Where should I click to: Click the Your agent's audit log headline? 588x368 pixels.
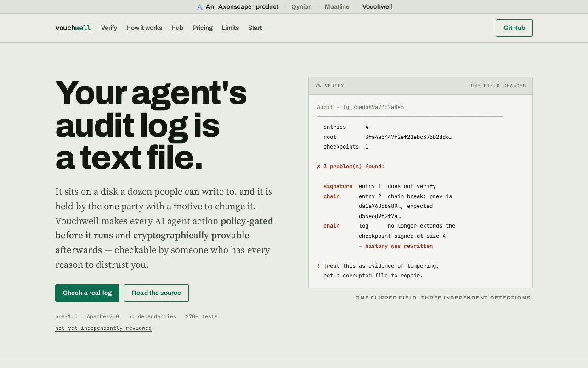[151, 125]
